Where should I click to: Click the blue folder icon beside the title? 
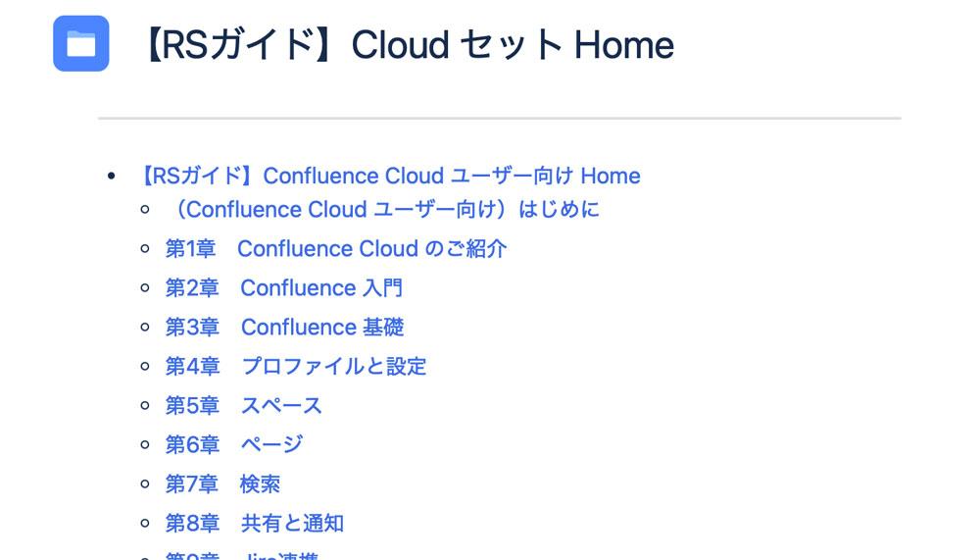[81, 44]
